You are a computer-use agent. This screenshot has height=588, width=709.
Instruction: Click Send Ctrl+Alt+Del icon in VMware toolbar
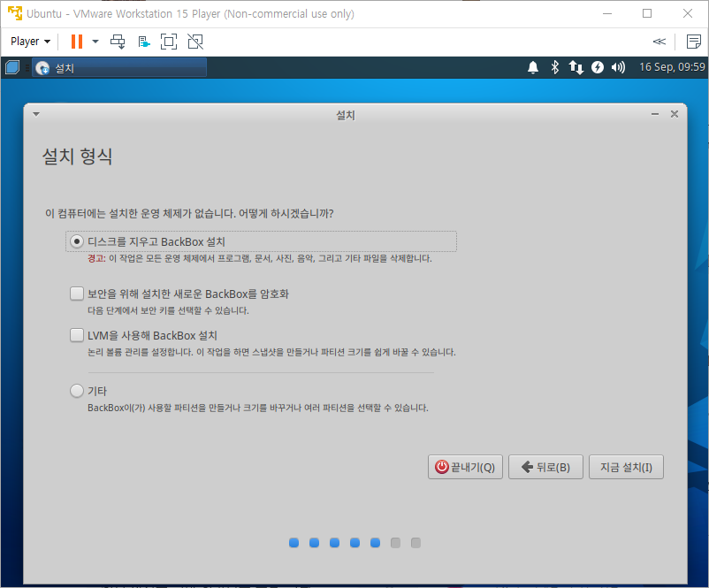118,42
